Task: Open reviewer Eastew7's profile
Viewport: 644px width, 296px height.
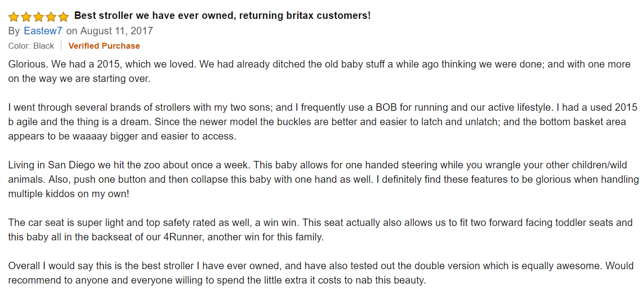Action: [x=43, y=31]
